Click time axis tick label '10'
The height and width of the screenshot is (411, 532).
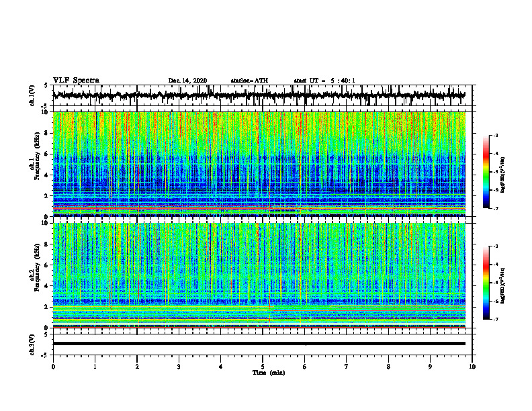472,367
